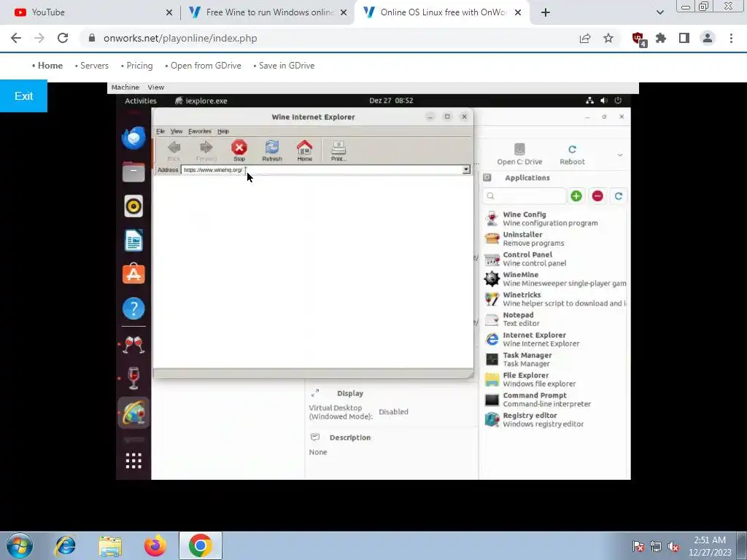Screen dimensions: 747x560
Task: Select Registry editor in the applications list
Action: (x=555, y=419)
